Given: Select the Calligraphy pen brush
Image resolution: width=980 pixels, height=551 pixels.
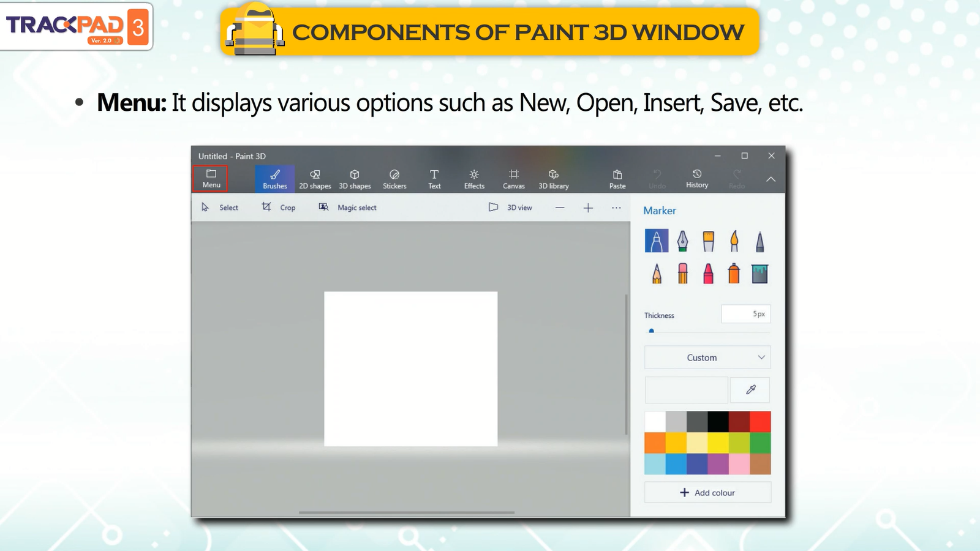Looking at the screenshot, I should (x=682, y=241).
